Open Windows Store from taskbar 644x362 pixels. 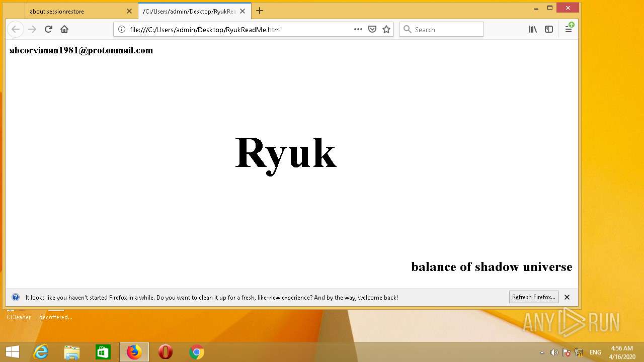[x=103, y=352]
